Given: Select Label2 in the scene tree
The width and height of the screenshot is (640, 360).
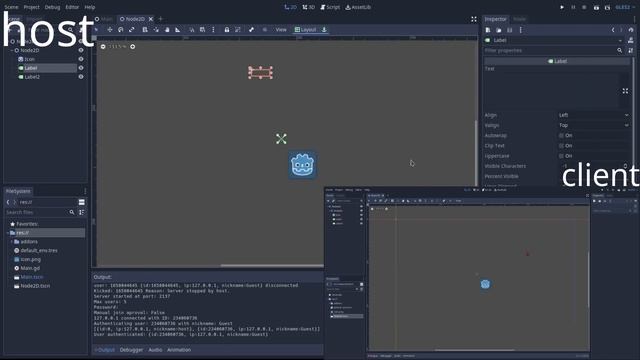Looking at the screenshot, I should (x=32, y=77).
